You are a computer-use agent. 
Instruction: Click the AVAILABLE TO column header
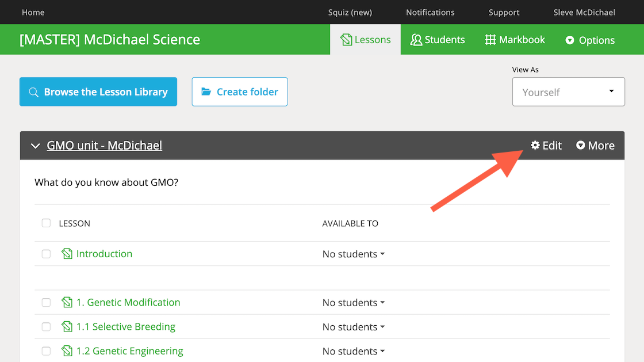350,223
